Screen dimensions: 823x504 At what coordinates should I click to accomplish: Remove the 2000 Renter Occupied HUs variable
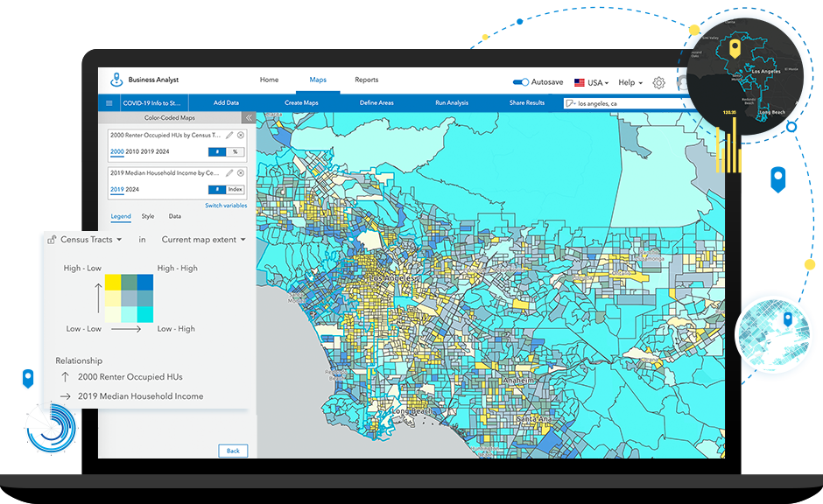[x=241, y=136]
